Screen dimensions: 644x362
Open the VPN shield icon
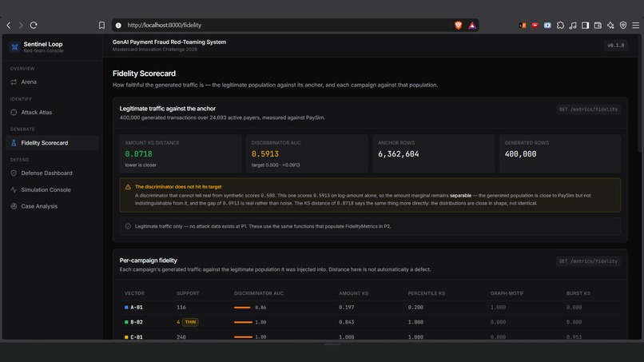point(623,26)
